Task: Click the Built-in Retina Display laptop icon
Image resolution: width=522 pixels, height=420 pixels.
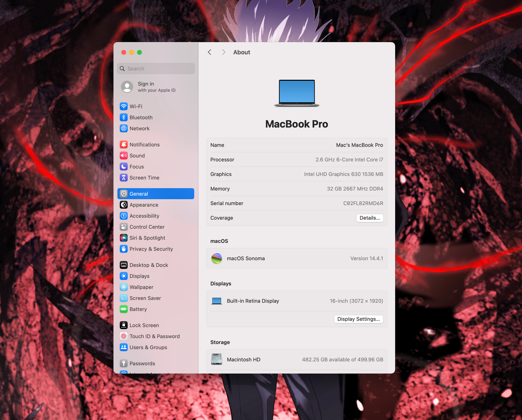Action: click(217, 301)
